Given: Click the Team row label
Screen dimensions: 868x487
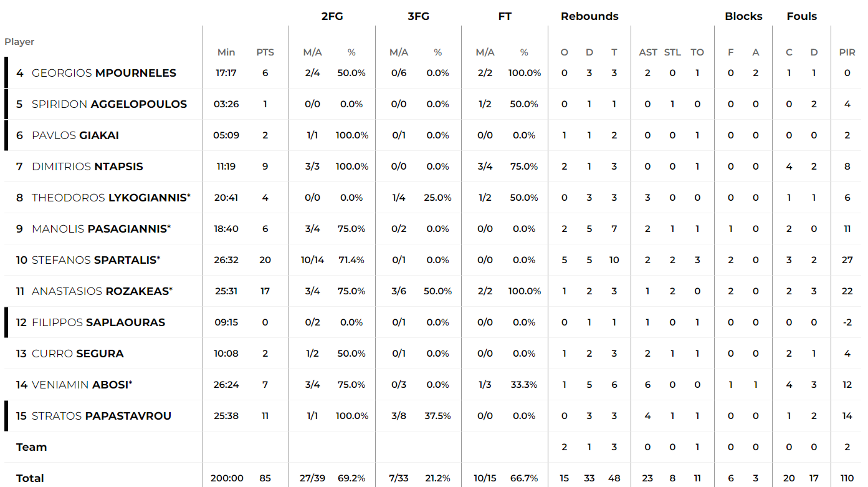Looking at the screenshot, I should coord(31,447).
